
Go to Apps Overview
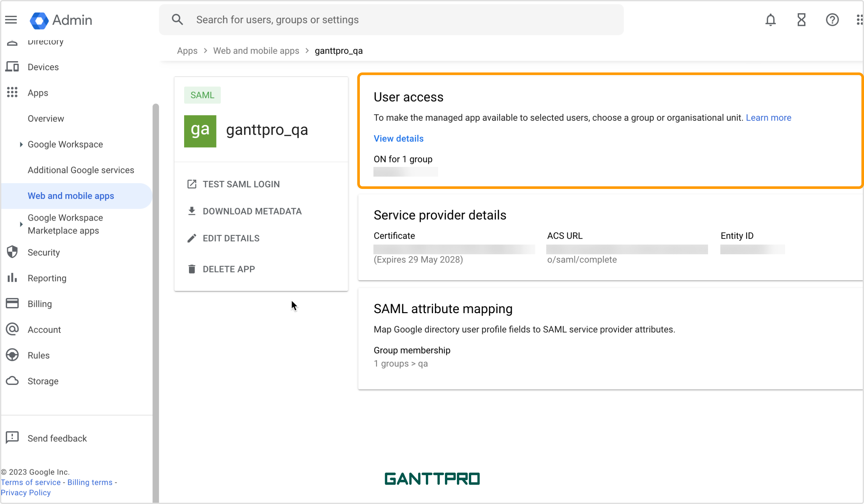pyautogui.click(x=46, y=119)
